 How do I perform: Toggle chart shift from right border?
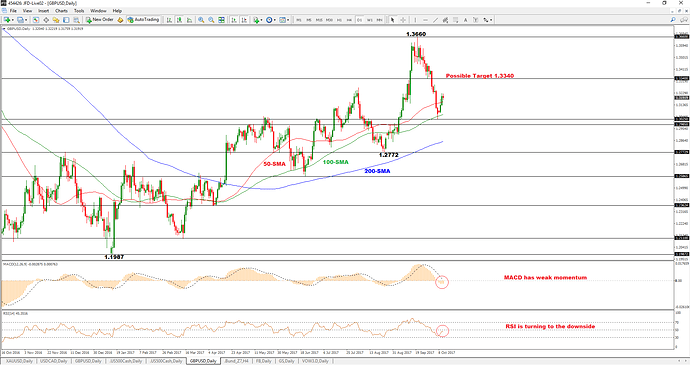244,20
